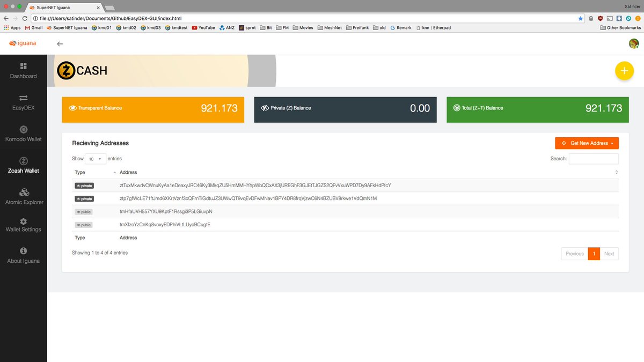Select private address starting with ztTuxMkwdv
This screenshot has width=644, height=362.
255,186
